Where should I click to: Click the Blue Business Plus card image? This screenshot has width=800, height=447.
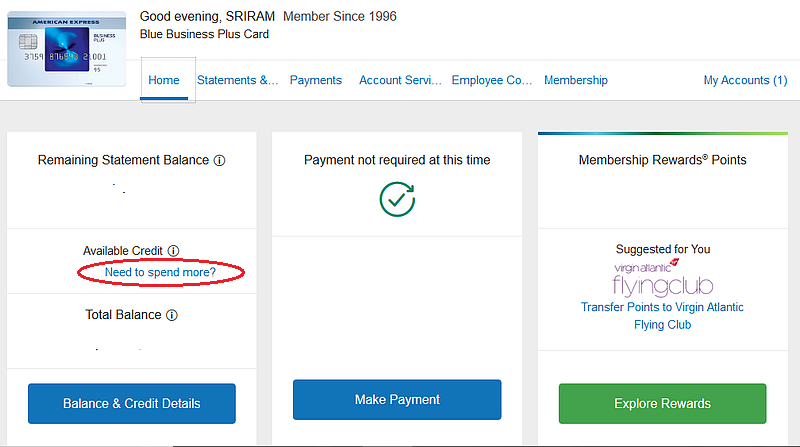66,49
